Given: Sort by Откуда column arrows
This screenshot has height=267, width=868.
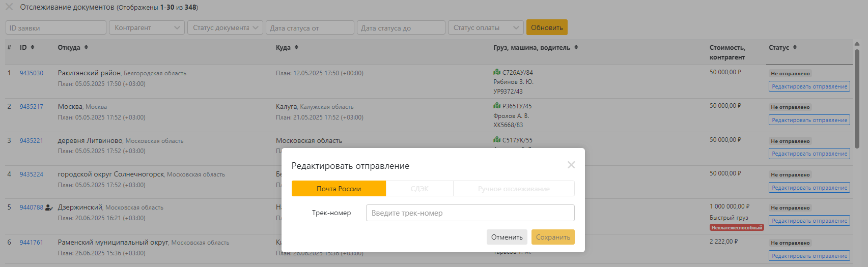Looking at the screenshot, I should click(x=86, y=47).
